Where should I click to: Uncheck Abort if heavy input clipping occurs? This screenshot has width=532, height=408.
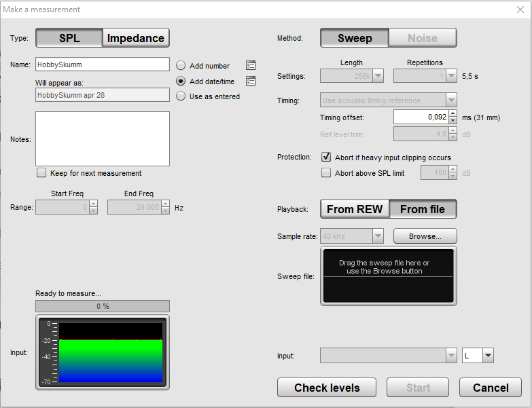pos(326,157)
